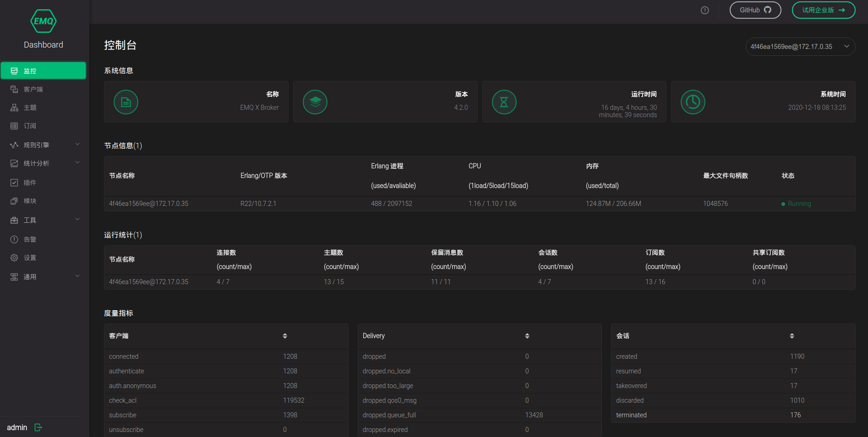868x437 pixels.
Task: Expand the 工具 menu chevron
Action: 77,220
